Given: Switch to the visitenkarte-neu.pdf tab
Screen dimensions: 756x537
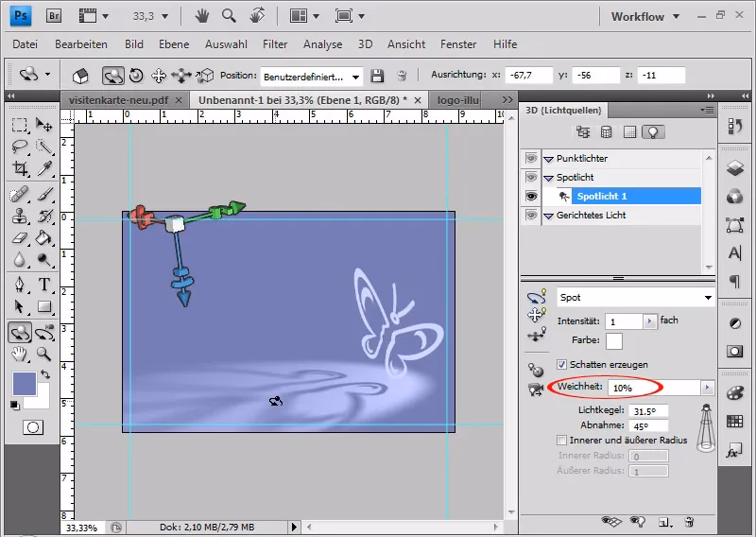Looking at the screenshot, I should pyautogui.click(x=121, y=99).
